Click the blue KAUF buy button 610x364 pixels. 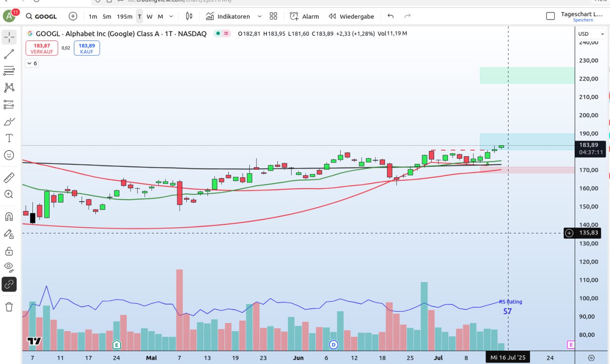tap(87, 48)
